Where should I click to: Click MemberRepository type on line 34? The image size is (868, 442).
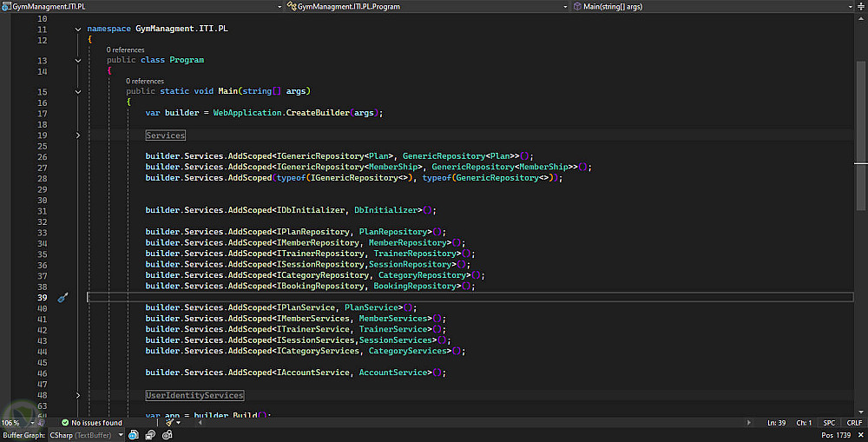click(x=407, y=242)
